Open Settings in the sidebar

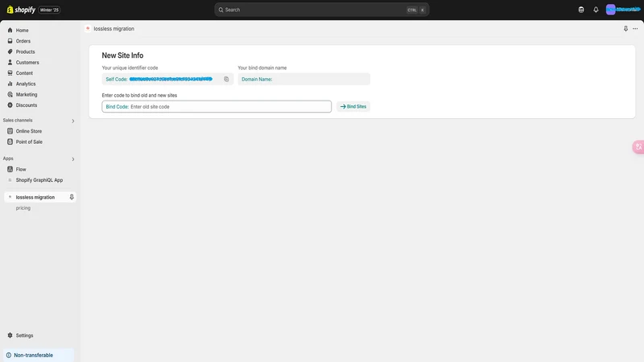coord(24,335)
